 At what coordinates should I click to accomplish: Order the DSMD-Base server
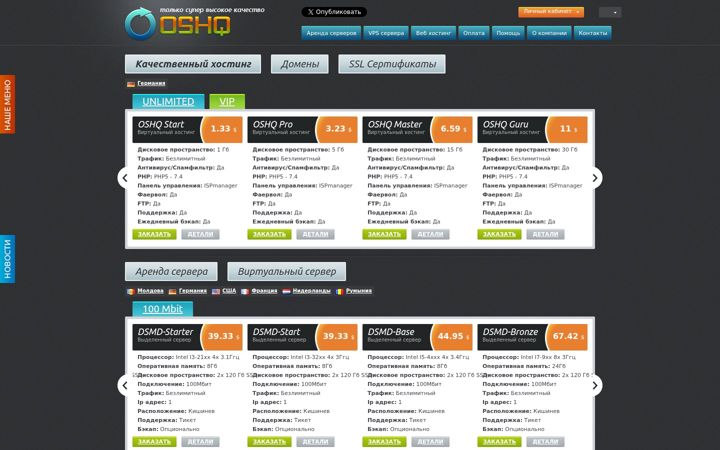click(x=384, y=442)
